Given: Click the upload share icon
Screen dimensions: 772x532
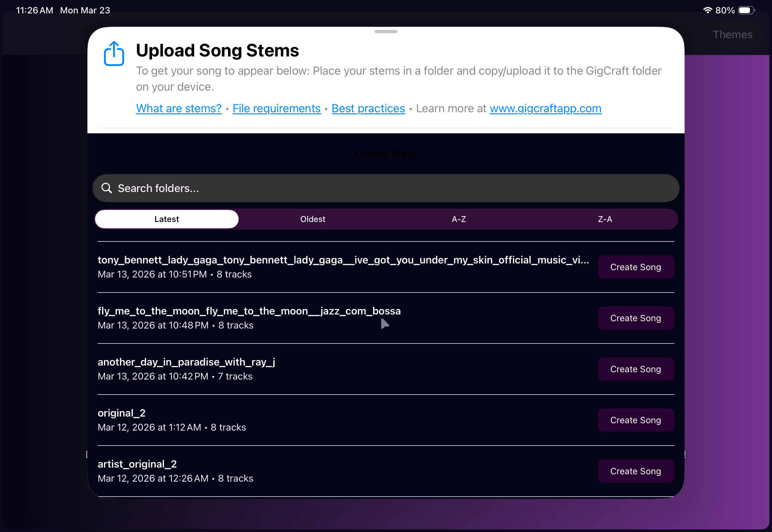Looking at the screenshot, I should click(x=114, y=54).
